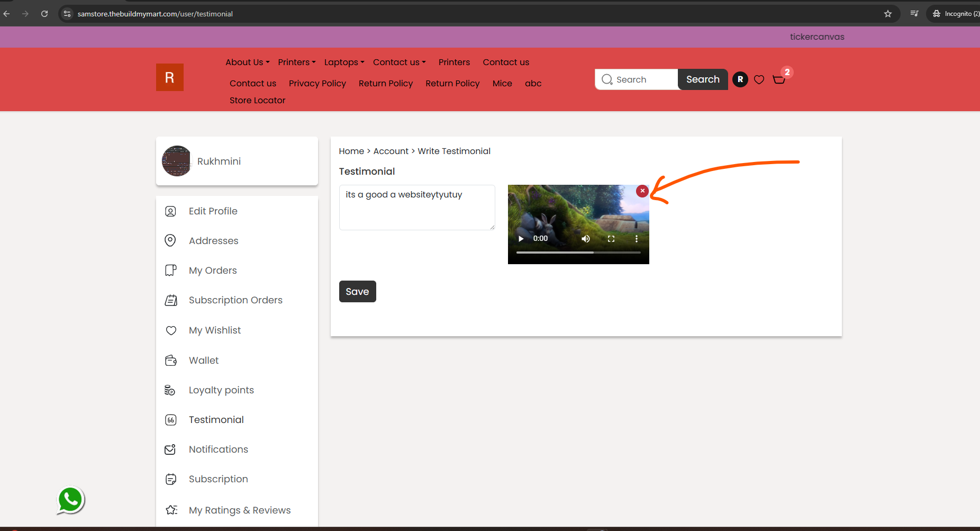The width and height of the screenshot is (980, 531).
Task: Remove the uploaded video with red X
Action: pos(642,191)
